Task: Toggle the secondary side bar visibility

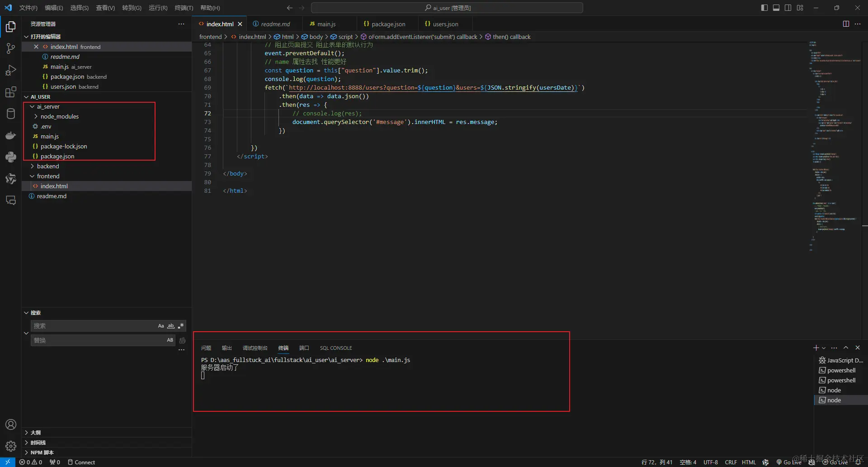Action: click(x=788, y=8)
